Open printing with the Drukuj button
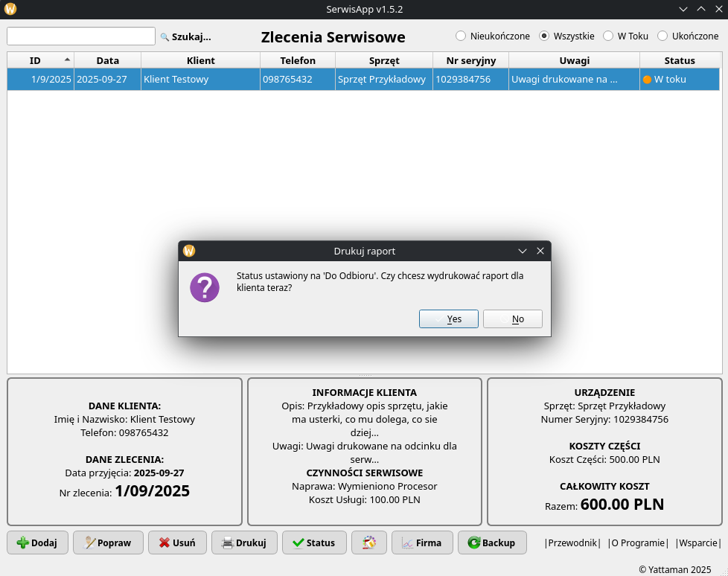Image resolution: width=728 pixels, height=576 pixels. coord(244,543)
